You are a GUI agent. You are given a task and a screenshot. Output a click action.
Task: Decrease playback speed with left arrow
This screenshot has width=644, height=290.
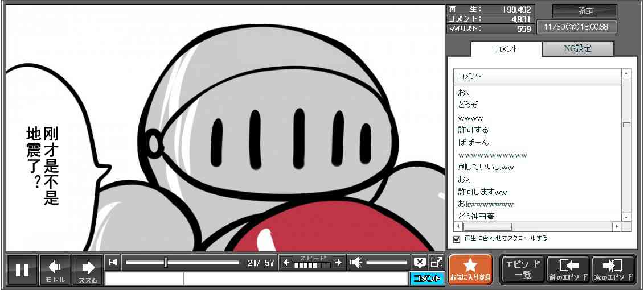(286, 262)
